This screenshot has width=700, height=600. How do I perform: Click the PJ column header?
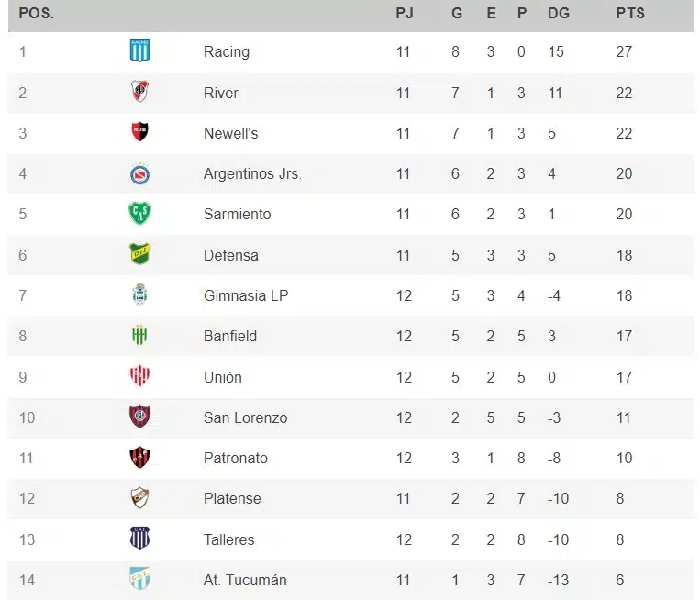[405, 14]
